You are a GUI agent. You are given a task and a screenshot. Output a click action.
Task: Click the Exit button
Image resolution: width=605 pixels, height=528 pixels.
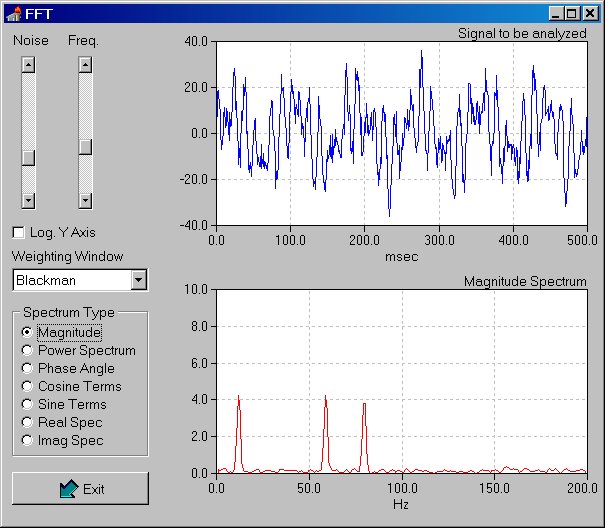click(80, 489)
